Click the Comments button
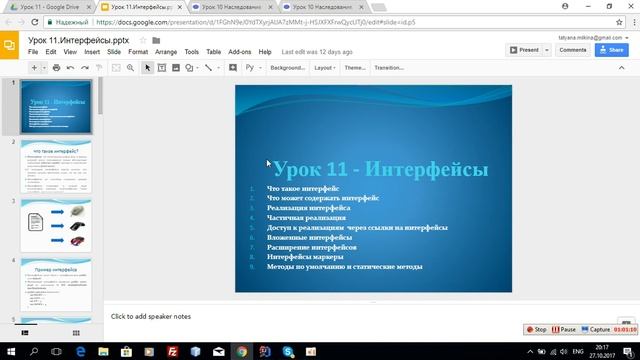 573,50
